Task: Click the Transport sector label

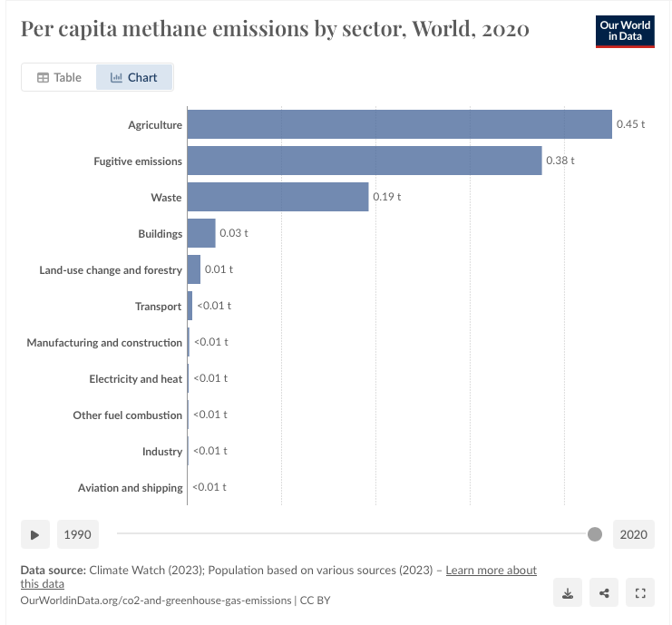Action: (158, 307)
